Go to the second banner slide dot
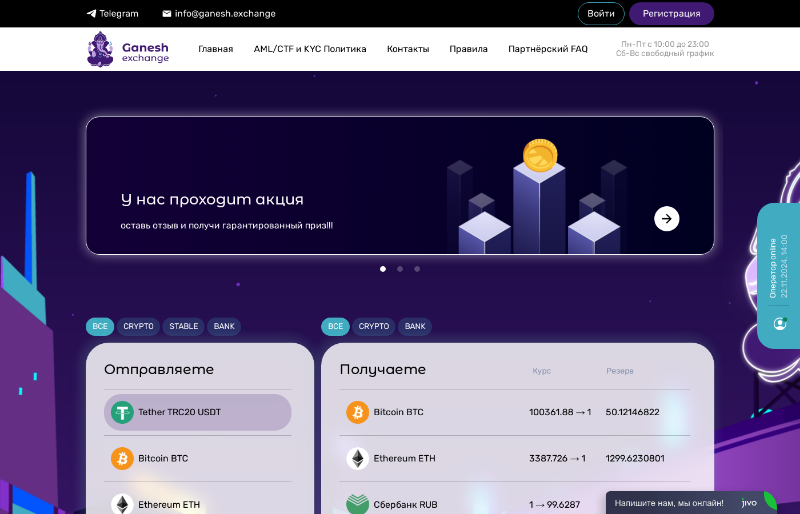The width and height of the screenshot is (800, 514). coord(400,269)
